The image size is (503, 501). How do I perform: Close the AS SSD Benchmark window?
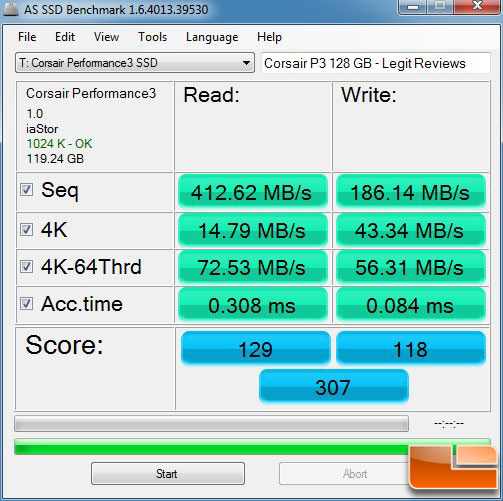tap(477, 6)
